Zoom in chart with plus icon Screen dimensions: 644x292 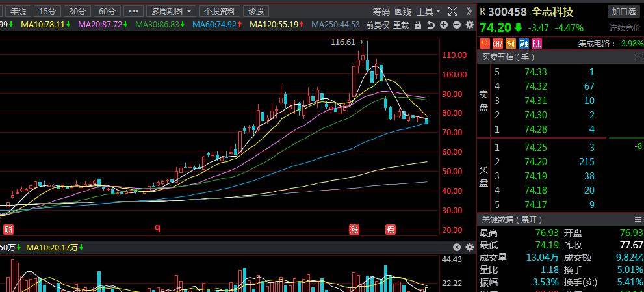click(x=444, y=25)
